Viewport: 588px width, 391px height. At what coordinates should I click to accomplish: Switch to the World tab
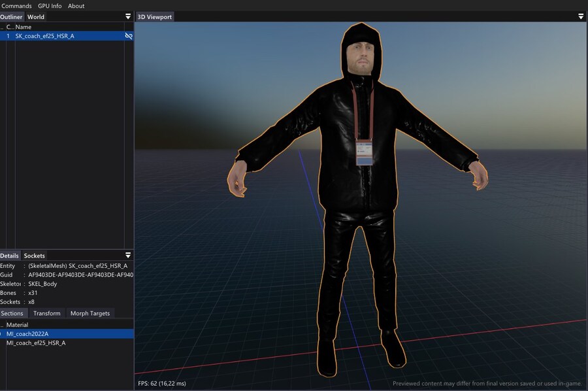click(36, 17)
